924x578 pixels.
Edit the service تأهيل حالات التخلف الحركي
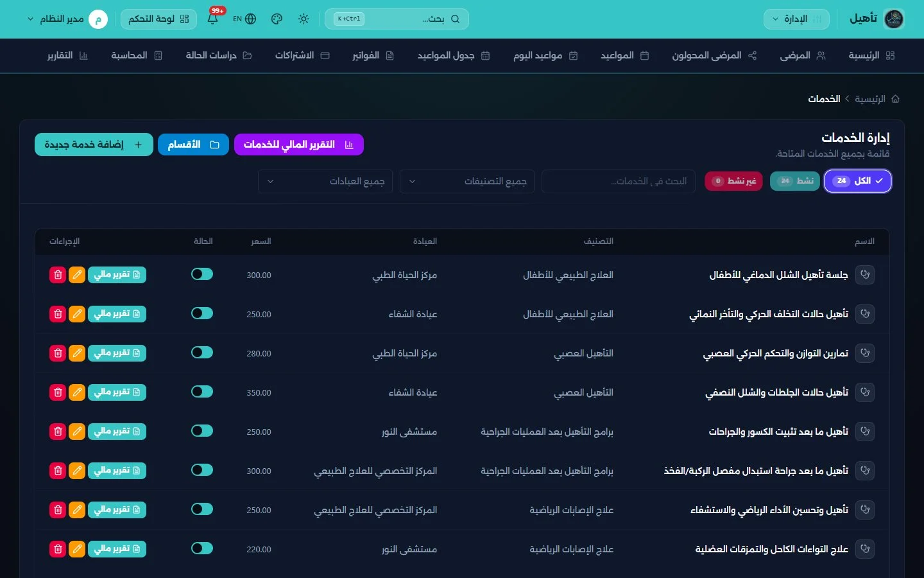[x=77, y=314]
